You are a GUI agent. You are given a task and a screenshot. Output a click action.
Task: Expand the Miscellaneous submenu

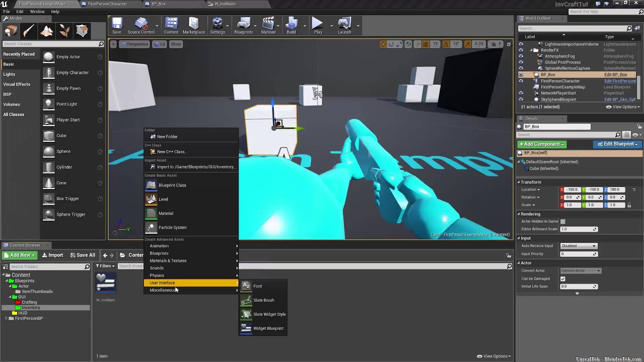click(191, 290)
